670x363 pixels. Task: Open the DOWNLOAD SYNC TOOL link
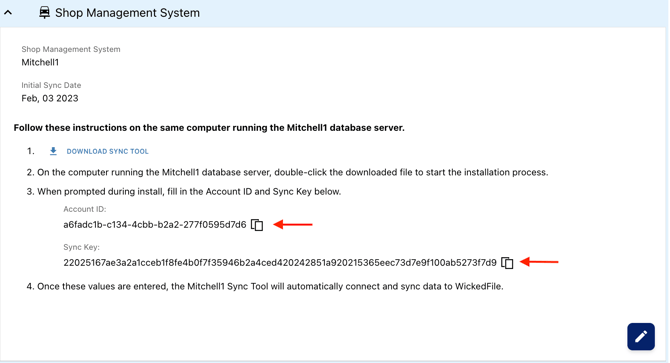point(107,151)
